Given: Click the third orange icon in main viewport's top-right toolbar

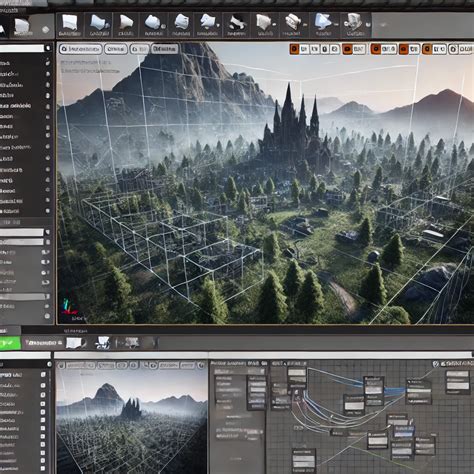Looking at the screenshot, I should tap(376, 49).
